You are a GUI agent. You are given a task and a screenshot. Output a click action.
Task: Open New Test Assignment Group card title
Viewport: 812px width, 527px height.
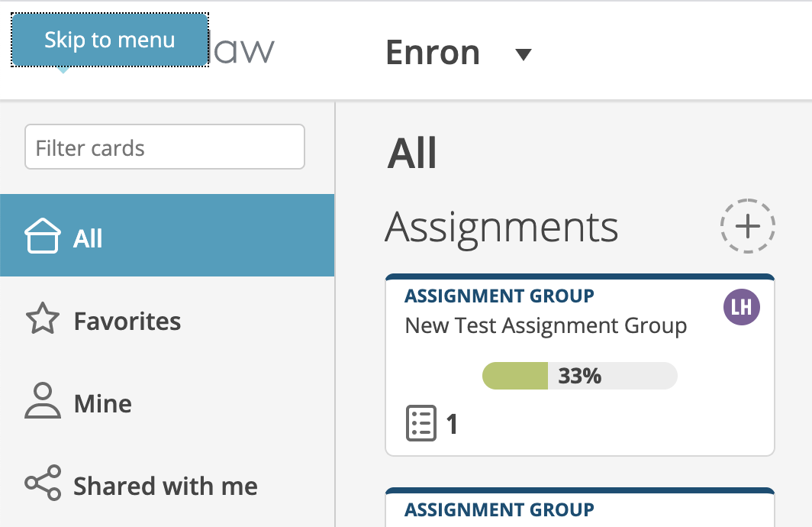(x=546, y=325)
